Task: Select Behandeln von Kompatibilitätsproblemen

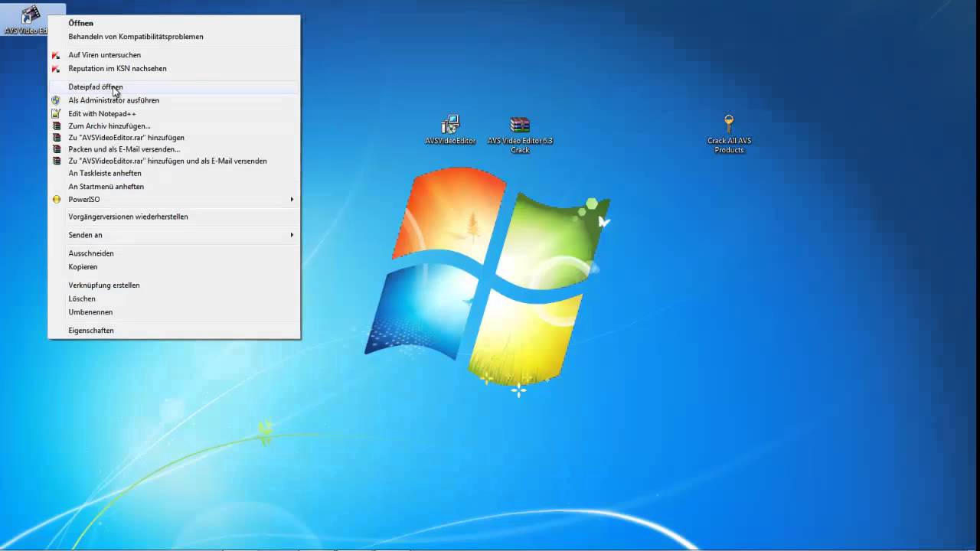Action: (x=174, y=36)
